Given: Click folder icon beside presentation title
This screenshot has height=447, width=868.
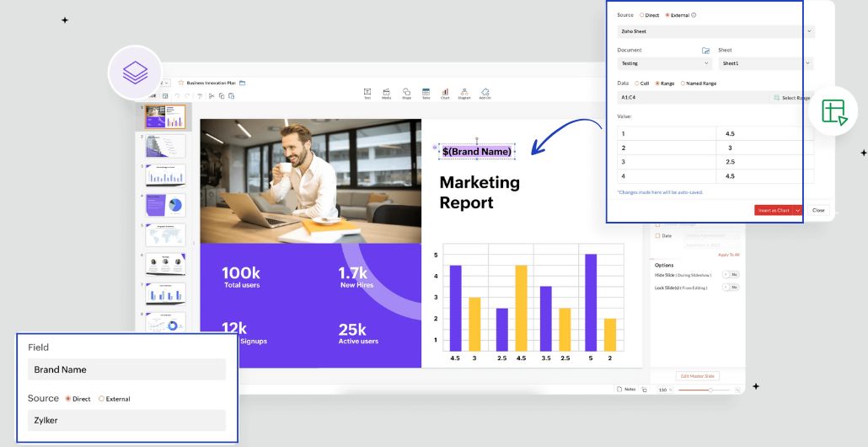Looking at the screenshot, I should [243, 83].
